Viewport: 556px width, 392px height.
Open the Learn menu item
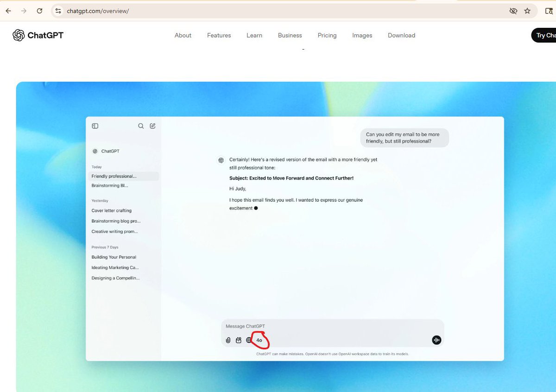click(x=254, y=35)
